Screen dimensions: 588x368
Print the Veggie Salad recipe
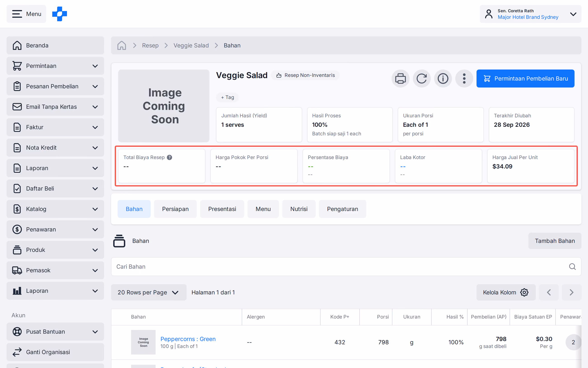click(x=401, y=79)
